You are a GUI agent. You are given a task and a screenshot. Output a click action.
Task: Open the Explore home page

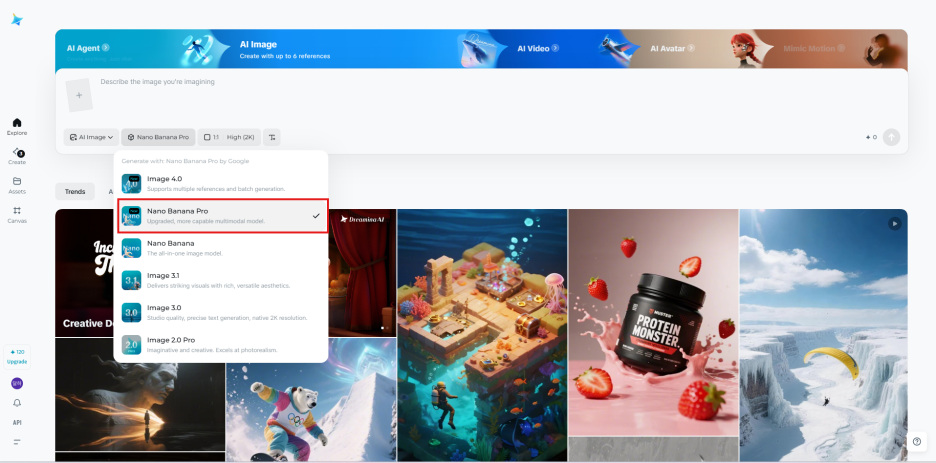click(x=17, y=126)
